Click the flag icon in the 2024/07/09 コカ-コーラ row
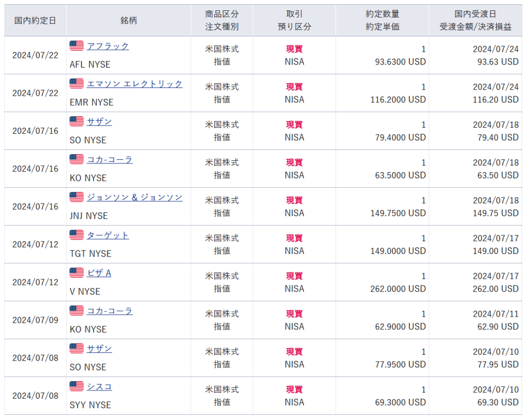530x420 pixels. click(x=77, y=311)
